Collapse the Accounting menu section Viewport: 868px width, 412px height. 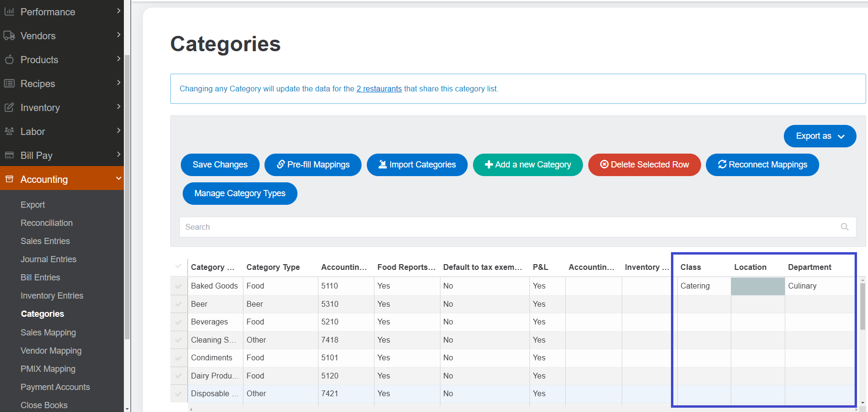(x=119, y=178)
